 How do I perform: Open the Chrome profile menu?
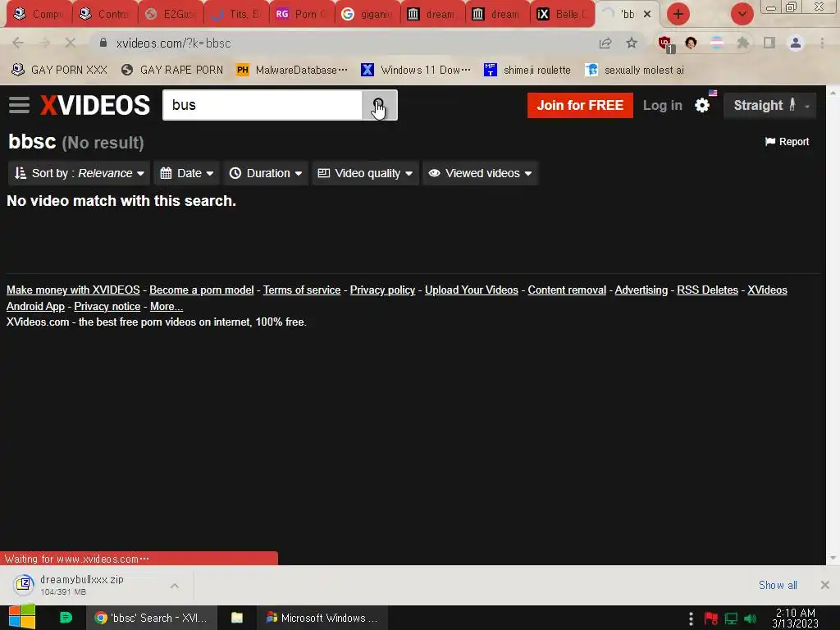(x=796, y=43)
